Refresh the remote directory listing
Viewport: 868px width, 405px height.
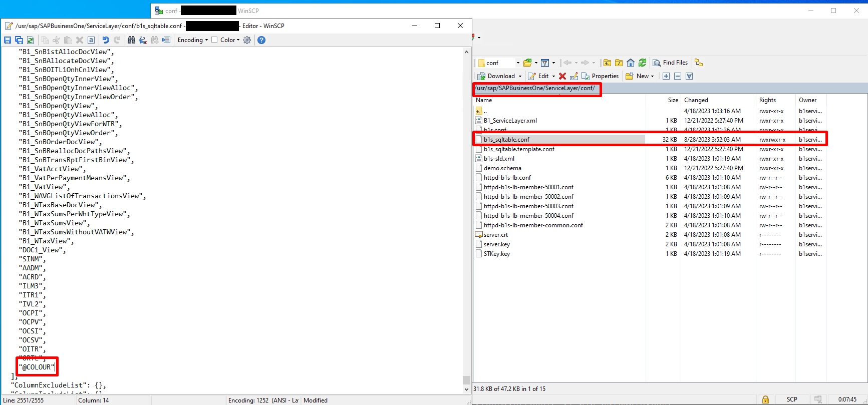[x=642, y=63]
